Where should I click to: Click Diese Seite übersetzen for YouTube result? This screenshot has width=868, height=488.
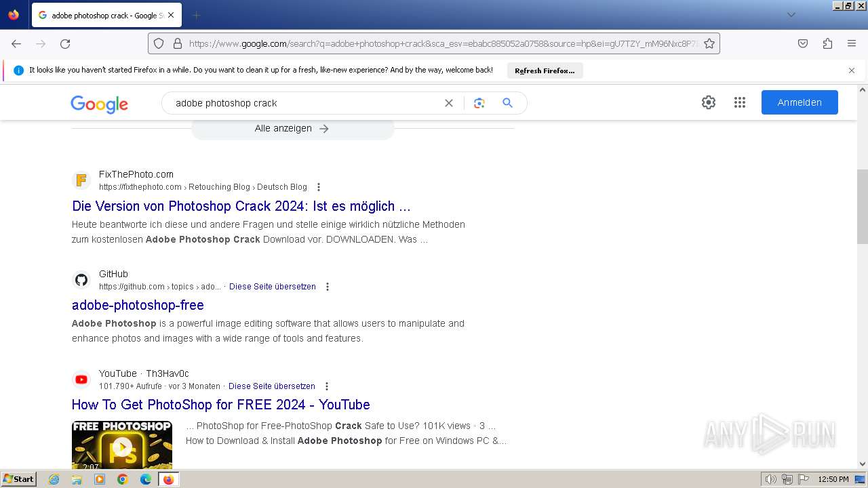point(272,386)
